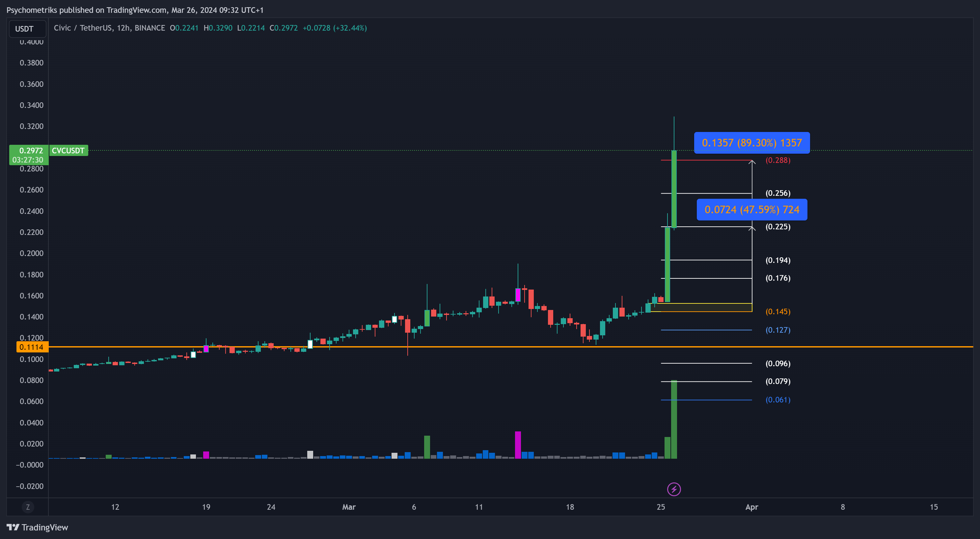Screen dimensions: 980x539
Task: Click the magenta volume bar near March 14
Action: click(x=518, y=445)
